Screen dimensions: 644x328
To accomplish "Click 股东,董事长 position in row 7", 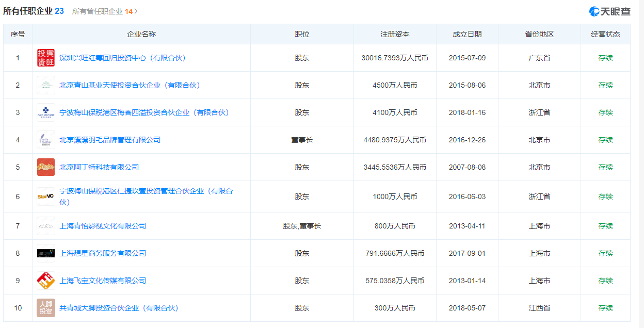I will click(x=302, y=226).
